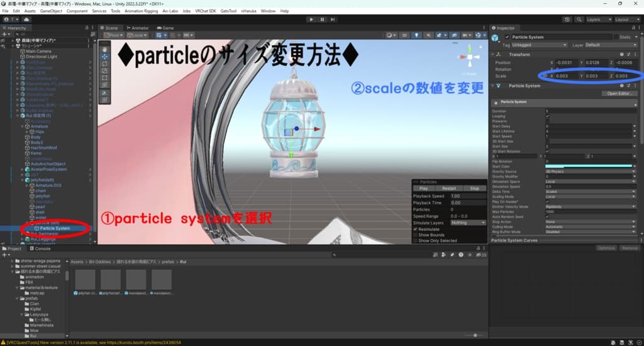
Task: Click the particle overlay Play button
Action: 423,188
